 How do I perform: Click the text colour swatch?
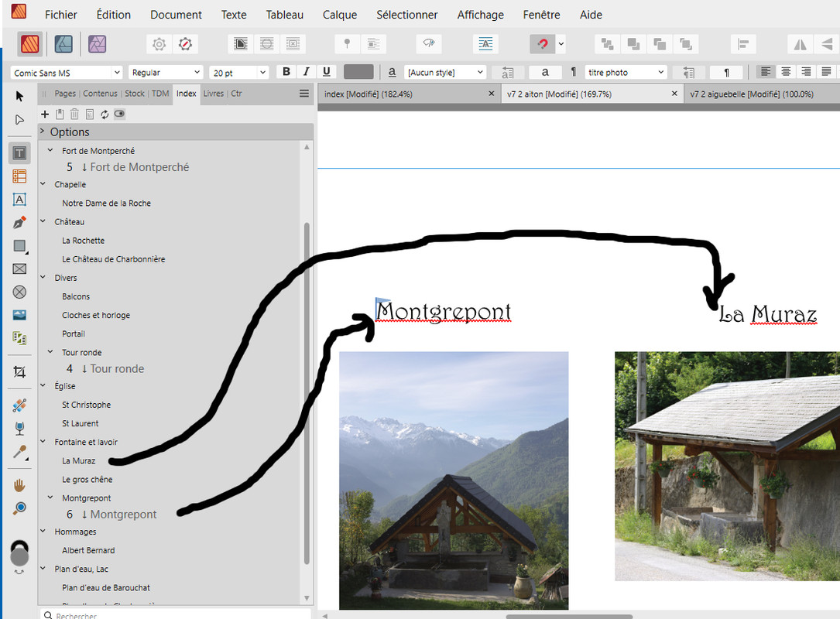tap(358, 72)
